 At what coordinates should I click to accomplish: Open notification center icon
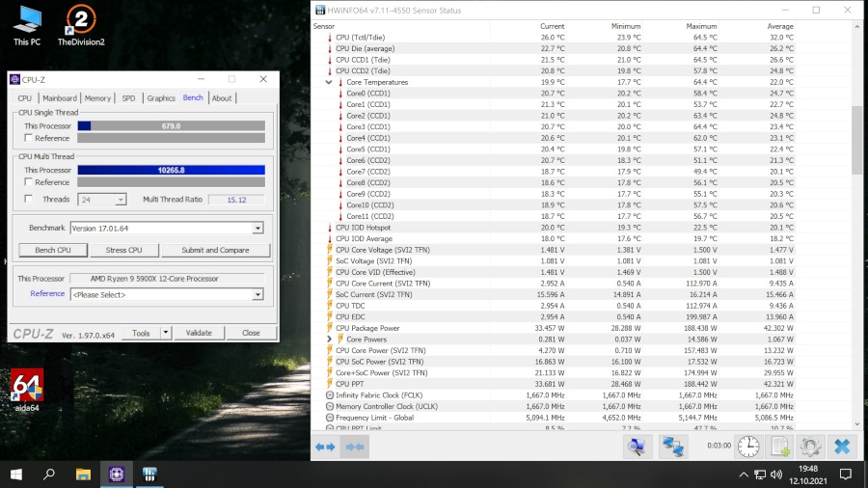pyautogui.click(x=845, y=474)
